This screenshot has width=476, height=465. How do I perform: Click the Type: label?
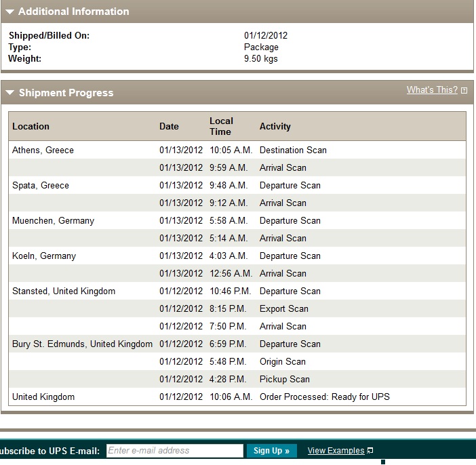(20, 47)
